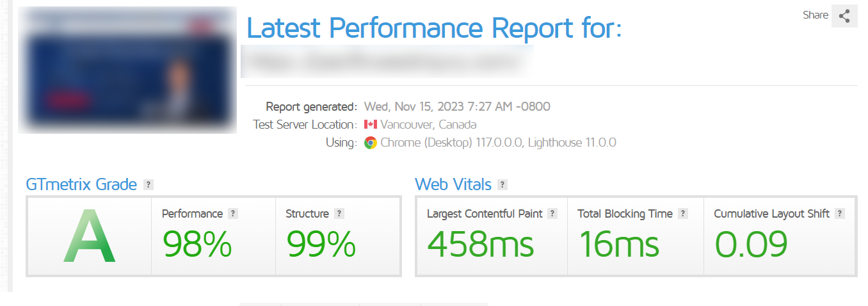Click the Share text label
This screenshot has height=306, width=868.
(815, 15)
